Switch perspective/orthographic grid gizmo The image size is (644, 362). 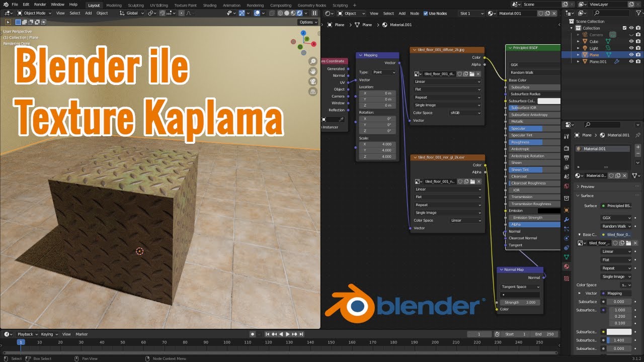click(313, 92)
